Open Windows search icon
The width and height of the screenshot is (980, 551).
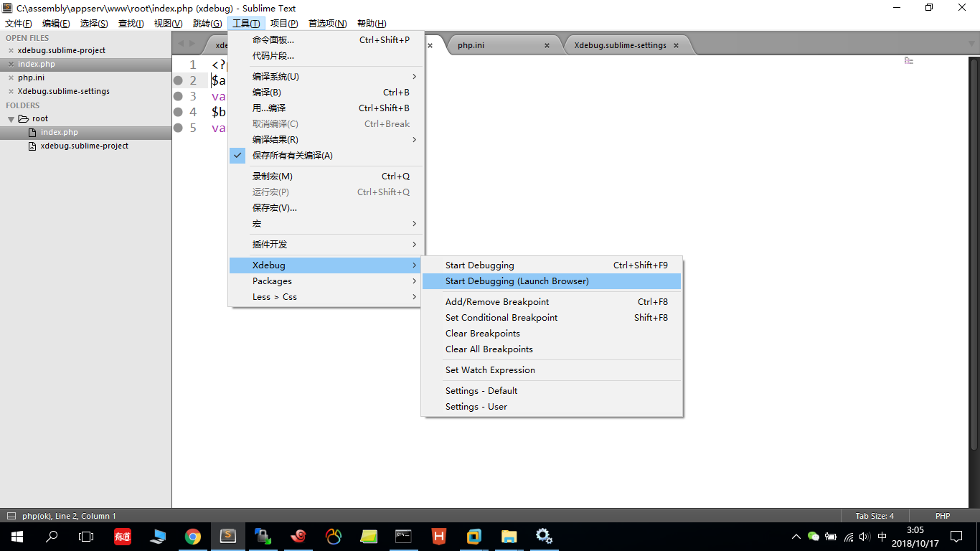tap(52, 536)
